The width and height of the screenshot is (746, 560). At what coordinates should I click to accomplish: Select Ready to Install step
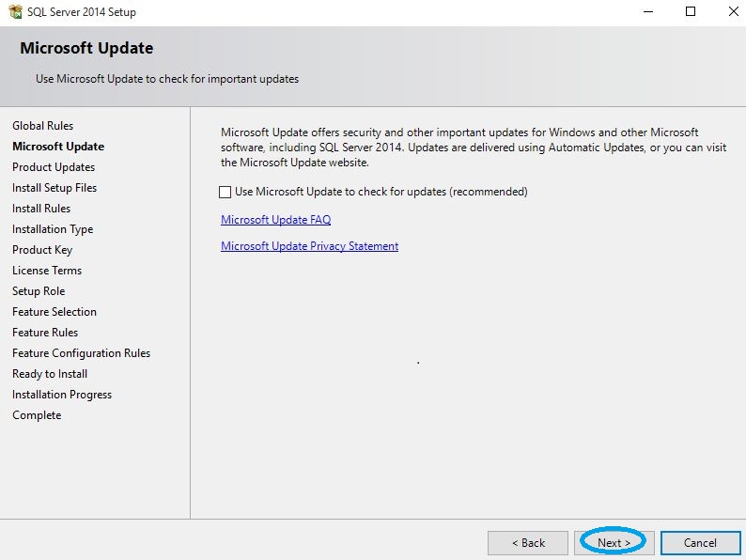click(x=50, y=374)
